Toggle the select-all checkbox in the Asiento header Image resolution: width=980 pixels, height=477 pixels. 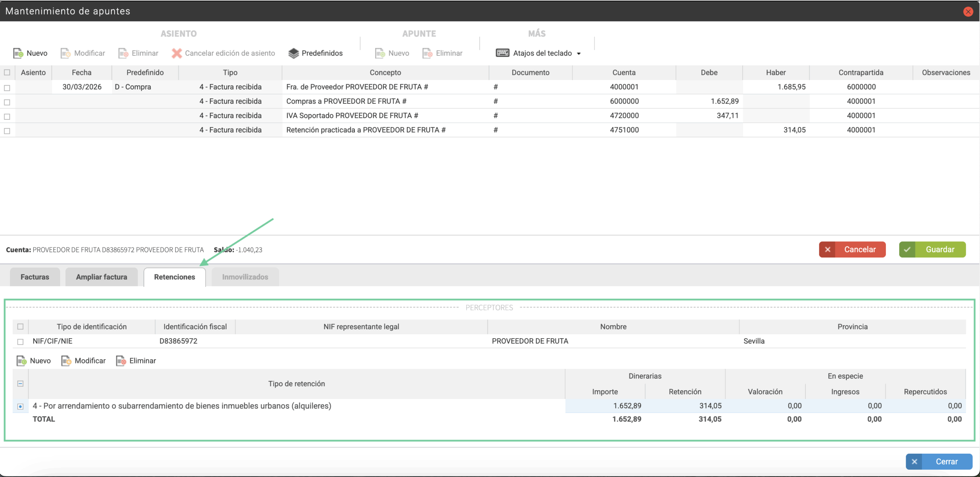(x=7, y=72)
